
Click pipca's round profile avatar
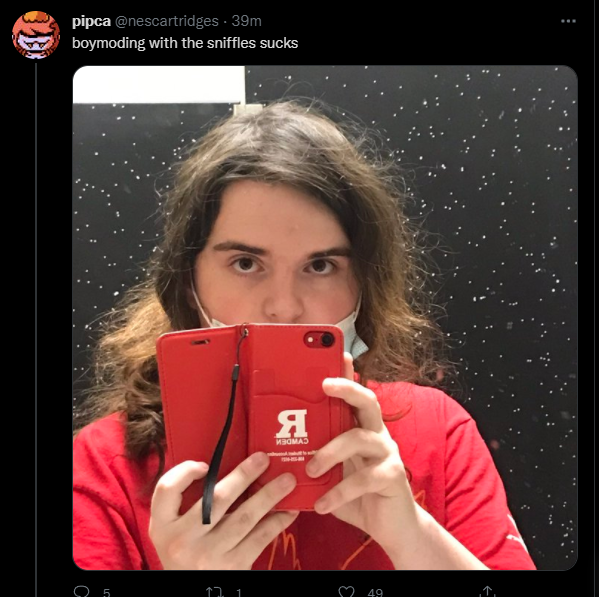pyautogui.click(x=36, y=35)
